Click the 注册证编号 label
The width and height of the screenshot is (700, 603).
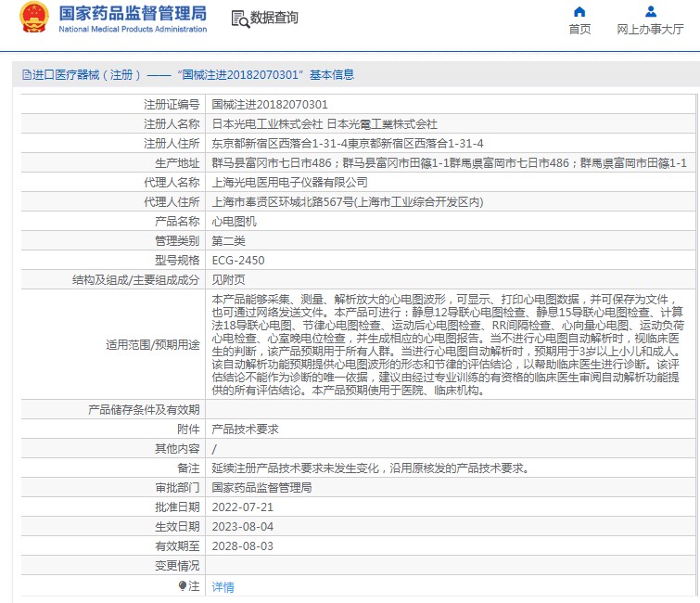tap(172, 105)
